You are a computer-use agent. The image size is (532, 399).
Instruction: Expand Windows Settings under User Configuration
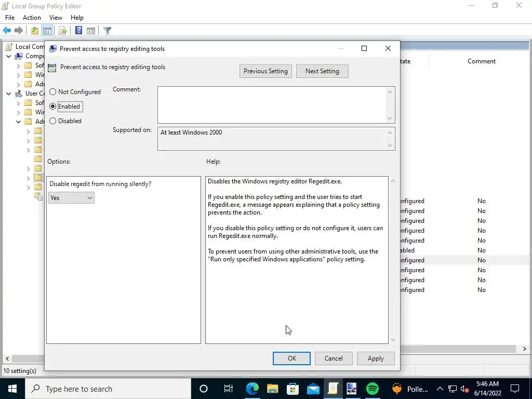19,112
